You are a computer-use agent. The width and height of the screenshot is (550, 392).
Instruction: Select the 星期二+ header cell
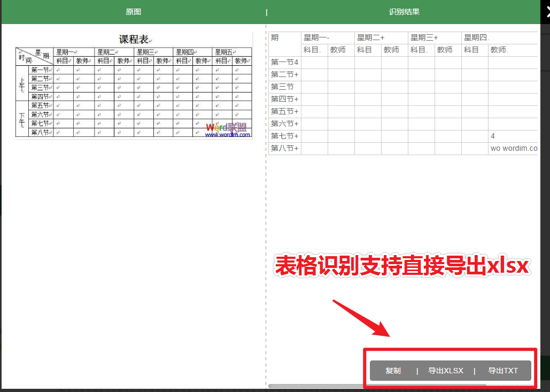click(381, 38)
